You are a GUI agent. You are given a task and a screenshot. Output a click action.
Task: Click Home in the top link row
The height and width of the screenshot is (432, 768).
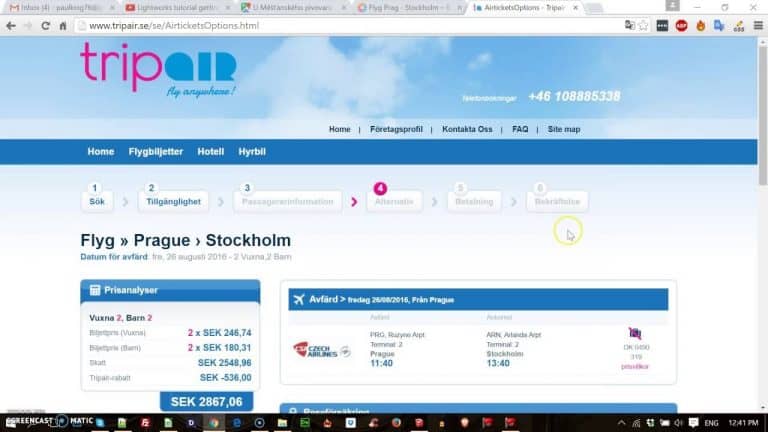pos(339,129)
